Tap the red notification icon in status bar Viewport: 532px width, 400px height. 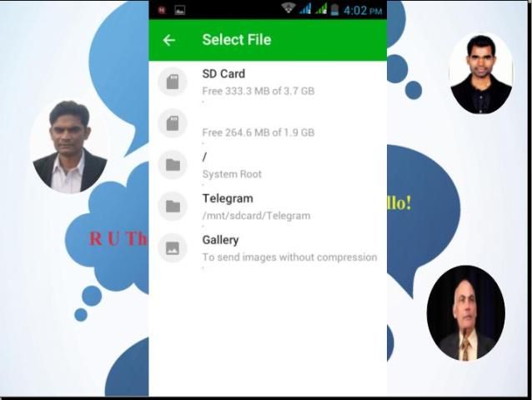pos(162,10)
